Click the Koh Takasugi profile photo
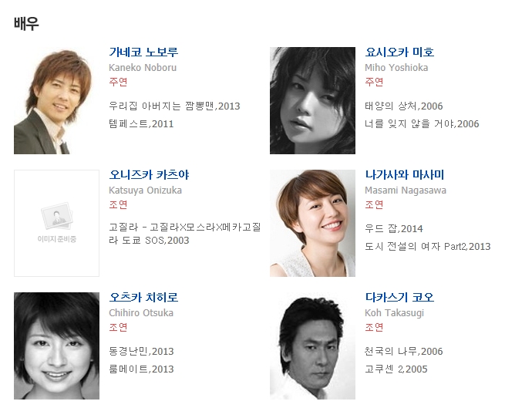The image size is (532, 408). coord(312,346)
